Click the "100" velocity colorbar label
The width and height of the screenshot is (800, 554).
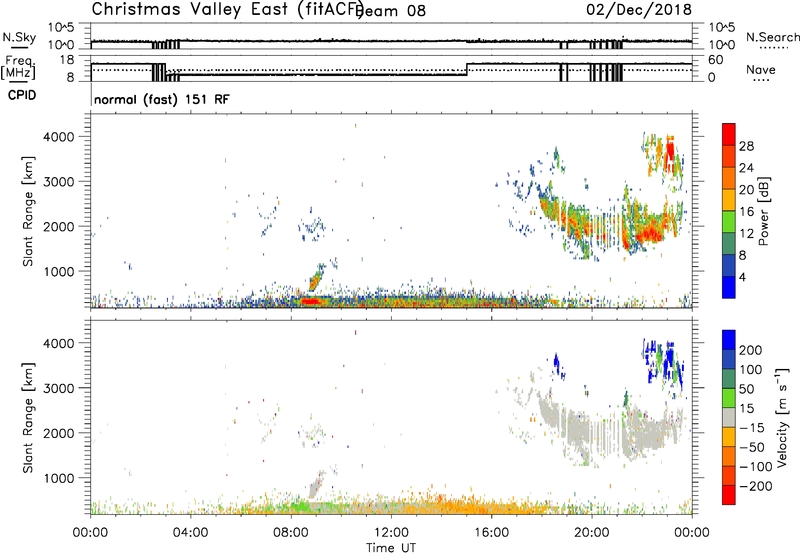pos(751,370)
